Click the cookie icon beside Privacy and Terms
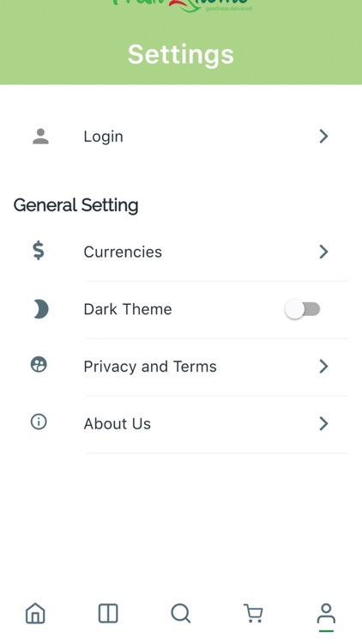 (x=39, y=365)
